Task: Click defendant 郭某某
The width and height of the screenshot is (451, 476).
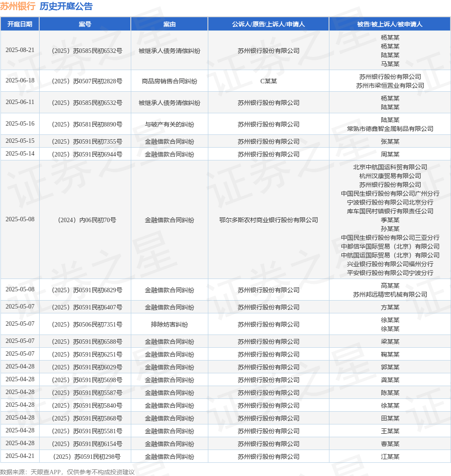Action: pos(390,367)
